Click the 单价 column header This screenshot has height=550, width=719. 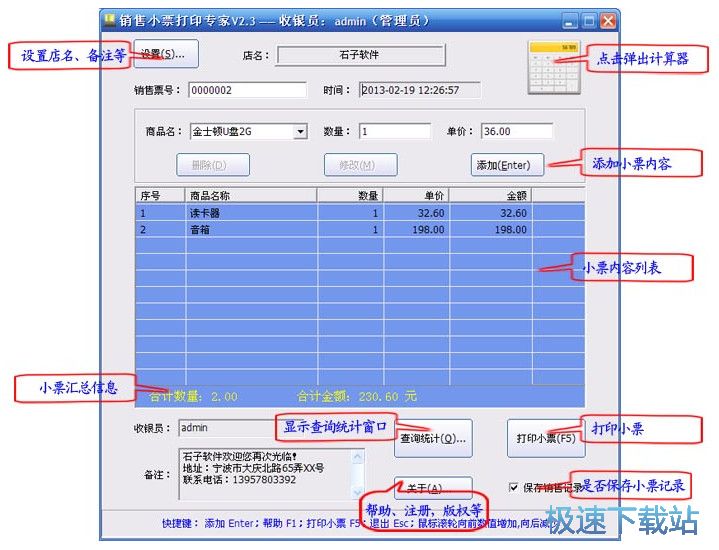pyautogui.click(x=416, y=196)
